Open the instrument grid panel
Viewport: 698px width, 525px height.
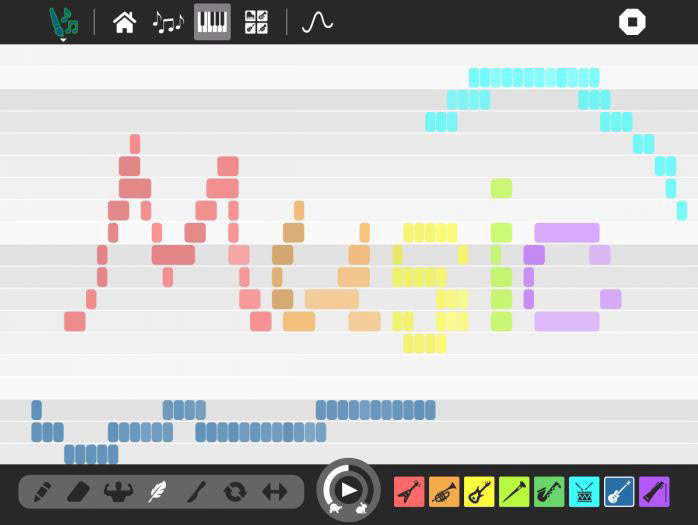click(x=256, y=22)
